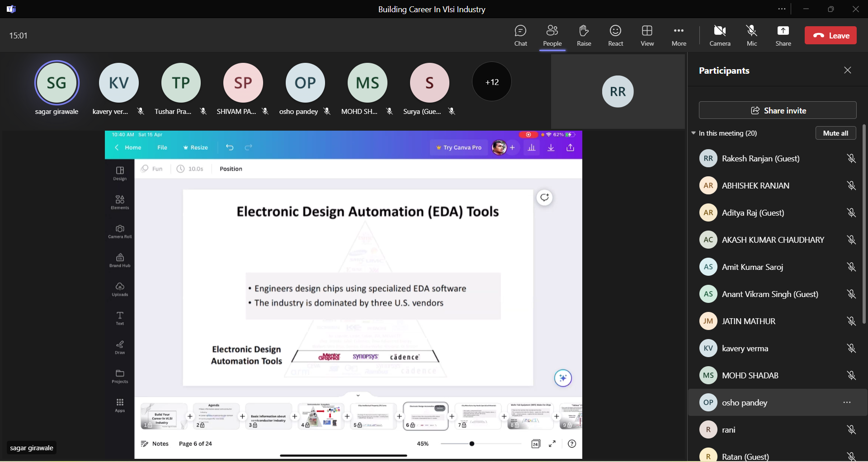Image resolution: width=868 pixels, height=462 pixels.
Task: Open the People tab
Action: 552,36
